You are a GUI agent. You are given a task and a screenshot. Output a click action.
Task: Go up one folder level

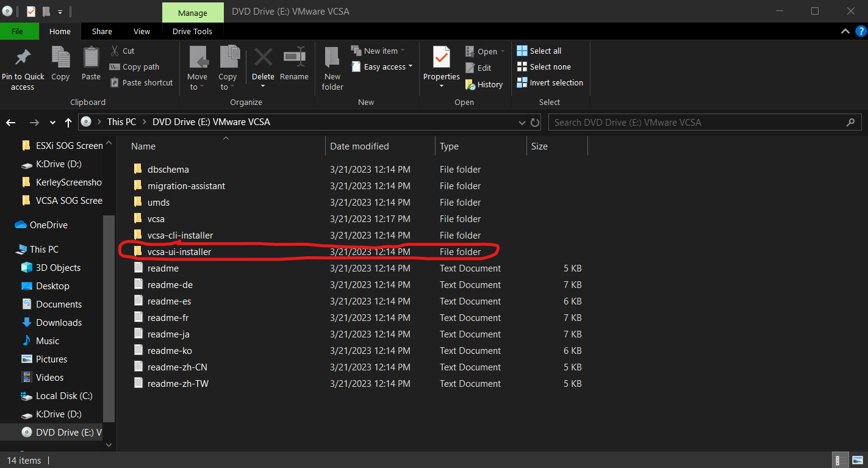68,123
